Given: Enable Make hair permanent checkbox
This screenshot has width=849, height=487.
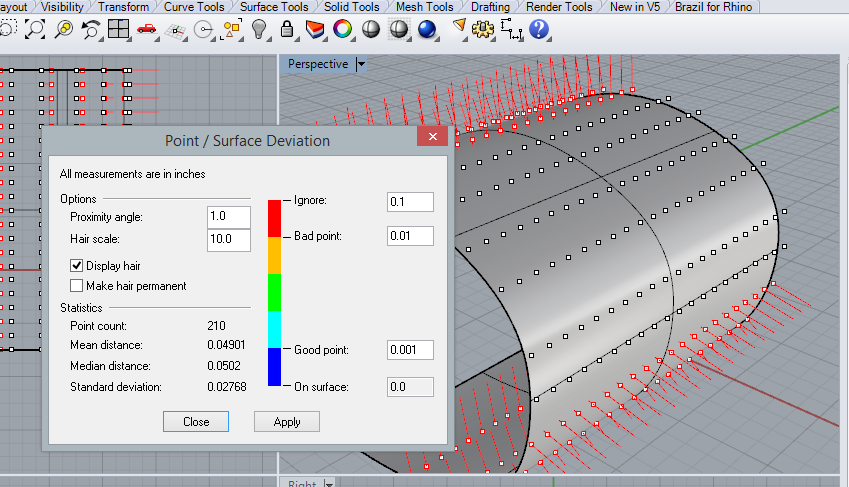Looking at the screenshot, I should click(x=77, y=286).
